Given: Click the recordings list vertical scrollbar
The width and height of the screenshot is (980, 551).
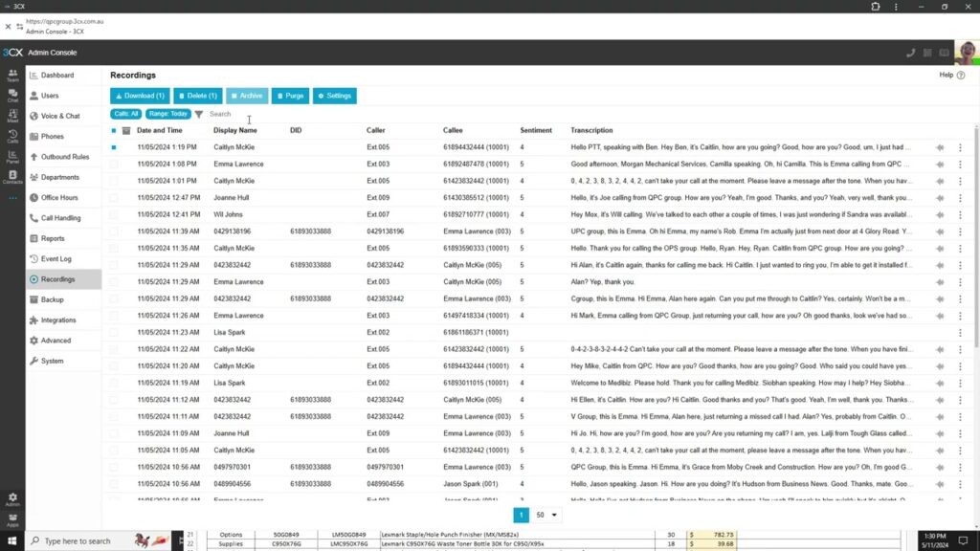Looking at the screenshot, I should pyautogui.click(x=975, y=239).
